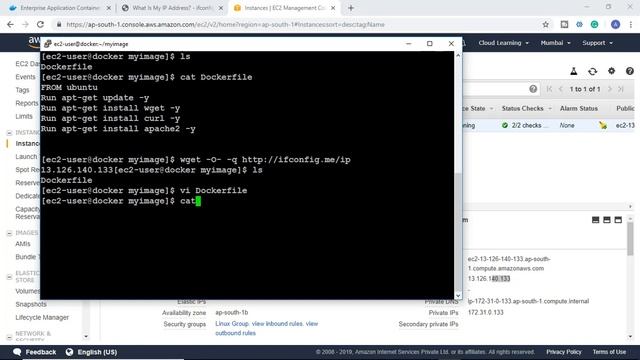The height and width of the screenshot is (360, 640).
Task: Click the filter help icon in search bar
Action: pyautogui.click(x=533, y=89)
